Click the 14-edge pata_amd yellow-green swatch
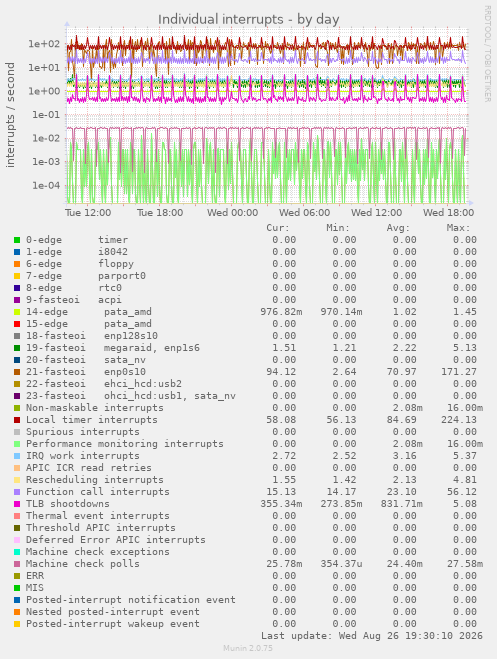 click(x=17, y=312)
